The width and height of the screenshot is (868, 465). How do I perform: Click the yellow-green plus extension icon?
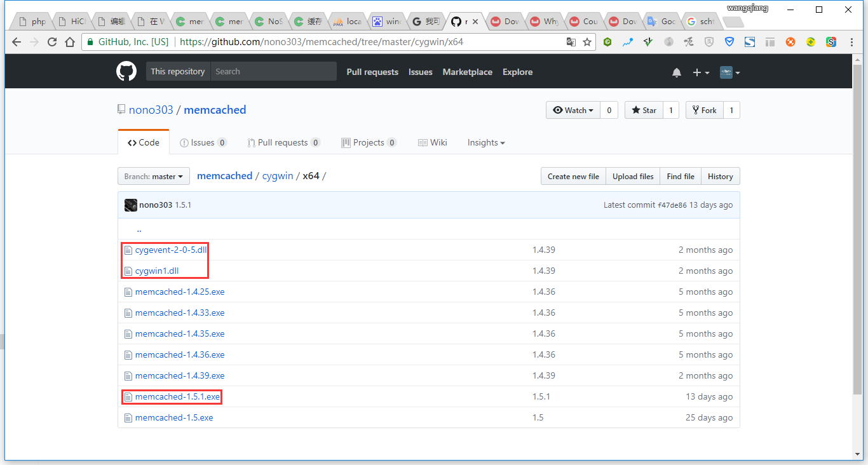811,42
